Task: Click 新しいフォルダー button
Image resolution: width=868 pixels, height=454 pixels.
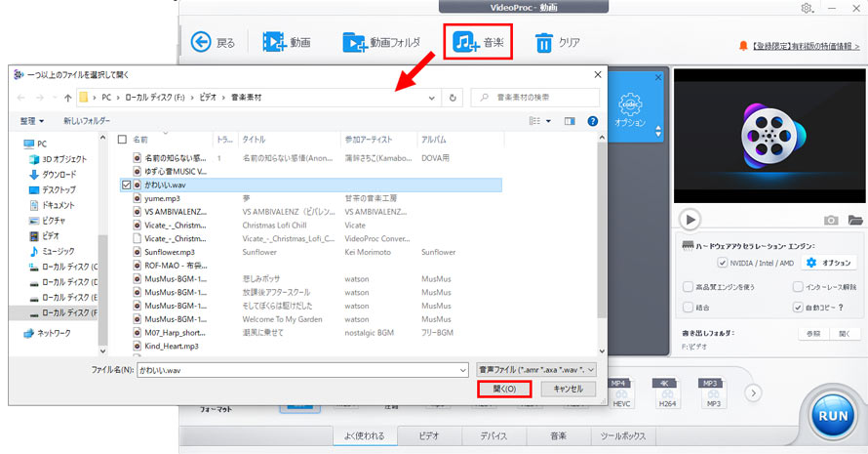Action: click(x=87, y=121)
